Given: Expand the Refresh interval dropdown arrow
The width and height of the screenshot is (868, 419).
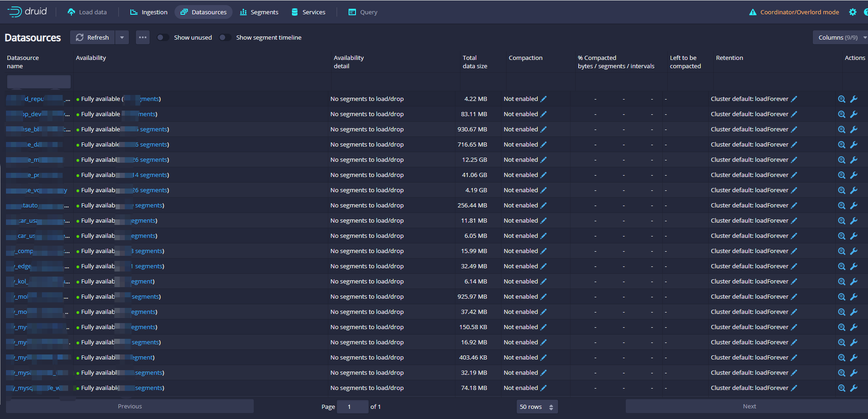Looking at the screenshot, I should pyautogui.click(x=122, y=38).
